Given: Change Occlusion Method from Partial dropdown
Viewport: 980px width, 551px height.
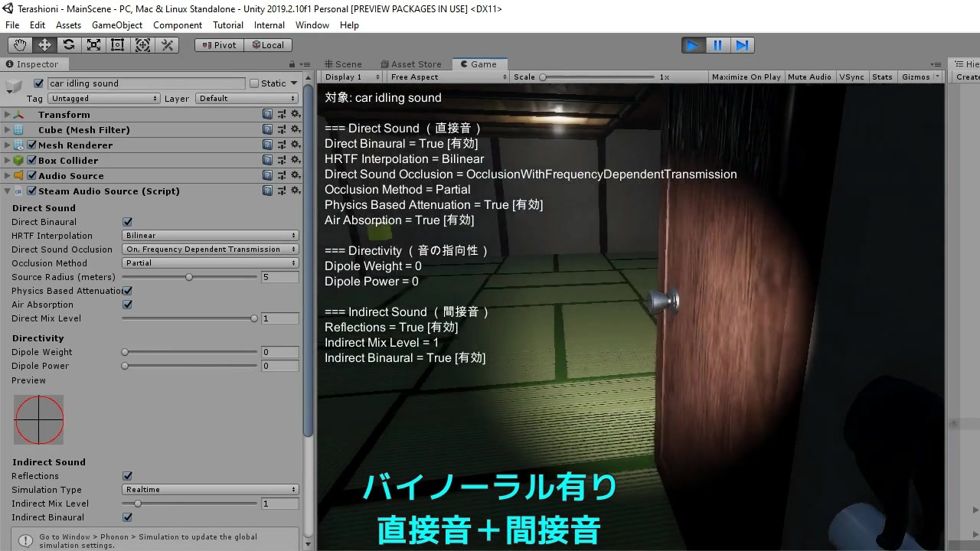Looking at the screenshot, I should (209, 262).
